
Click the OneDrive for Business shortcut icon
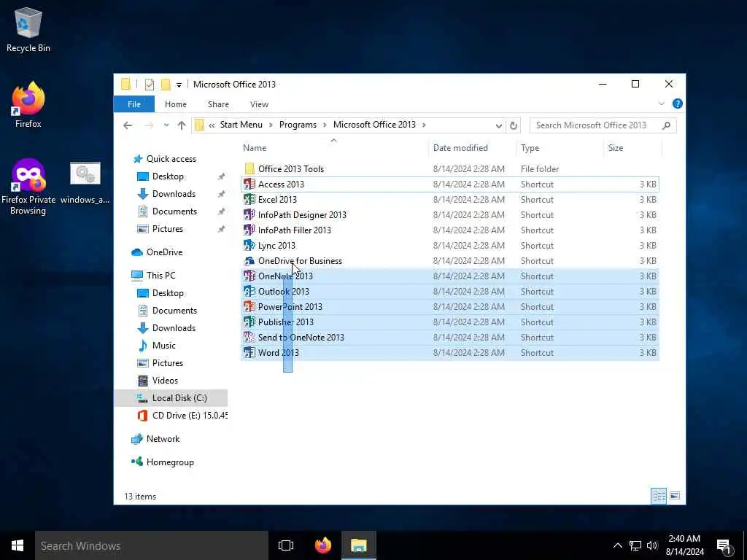coord(249,261)
